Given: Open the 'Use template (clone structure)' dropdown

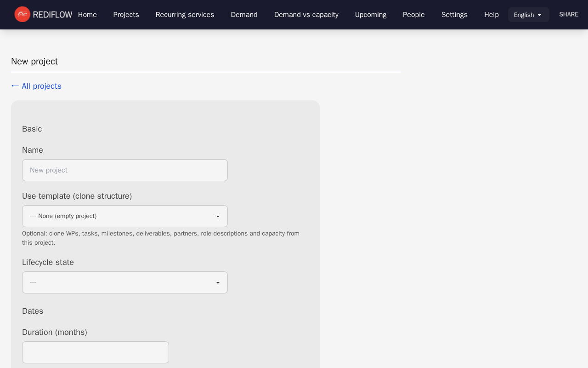Looking at the screenshot, I should [125, 216].
